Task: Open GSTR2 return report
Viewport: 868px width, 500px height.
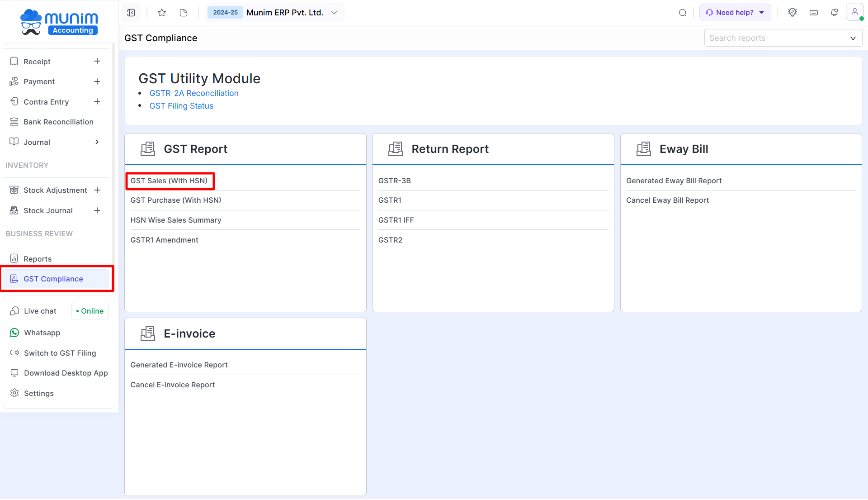Action: (x=390, y=240)
